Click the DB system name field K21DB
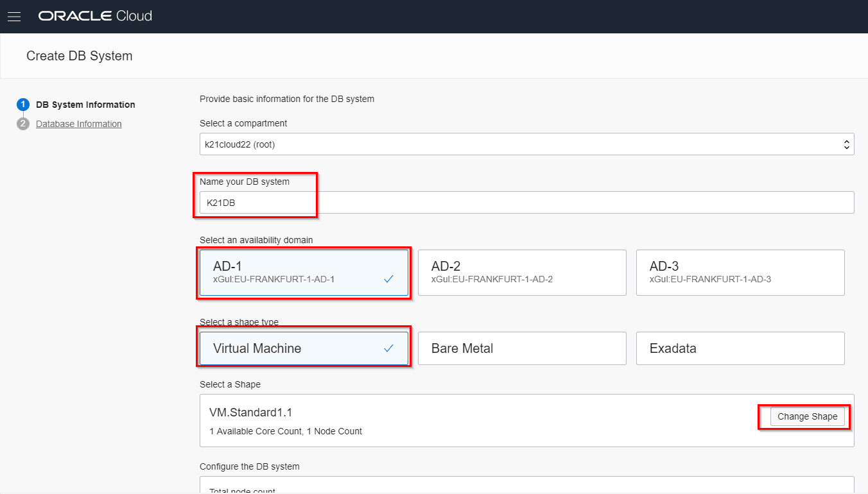The width and height of the screenshot is (868, 494). pos(526,202)
